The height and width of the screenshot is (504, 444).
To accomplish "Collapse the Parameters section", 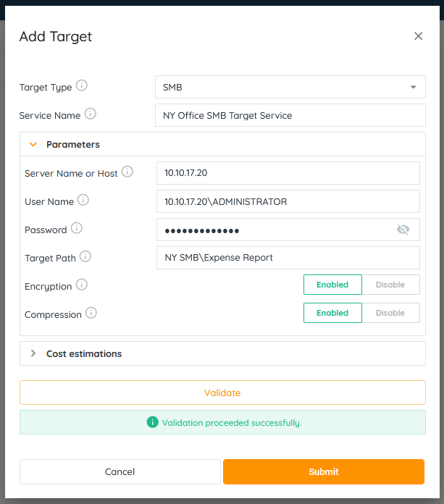I will click(33, 144).
